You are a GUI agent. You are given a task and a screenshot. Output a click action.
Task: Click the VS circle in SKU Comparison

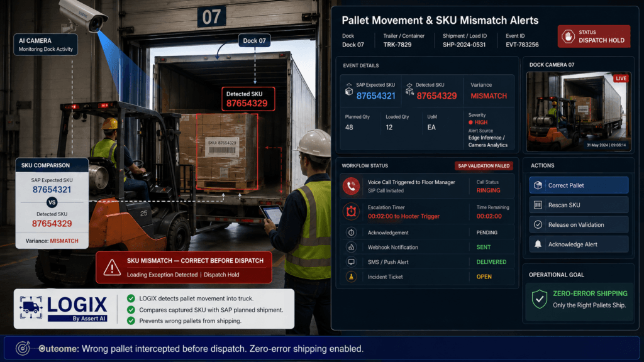52,202
